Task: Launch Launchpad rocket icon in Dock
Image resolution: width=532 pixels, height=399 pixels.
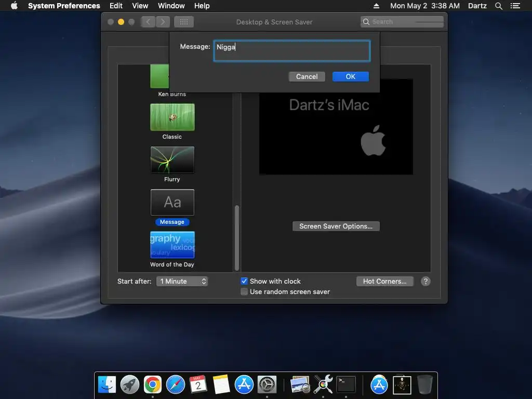Action: tap(129, 385)
